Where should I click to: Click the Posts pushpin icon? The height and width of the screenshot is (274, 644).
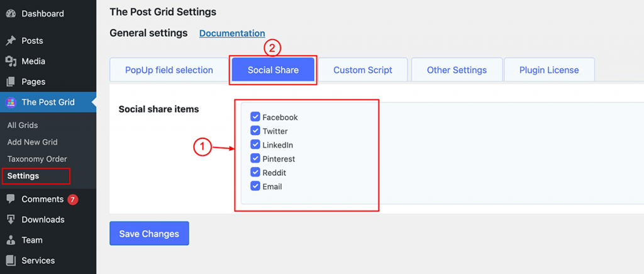pyautogui.click(x=11, y=41)
